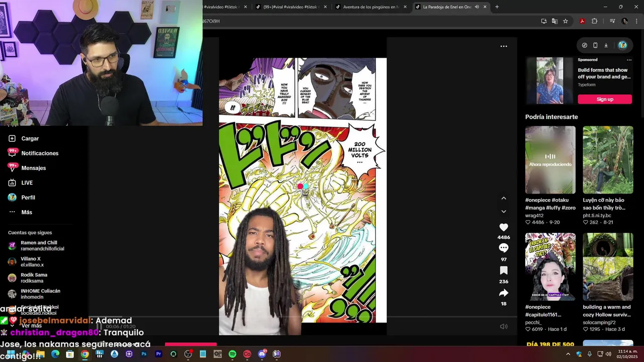Show hidden tray icons chevron
Image resolution: width=644 pixels, height=362 pixels.
coord(568,354)
